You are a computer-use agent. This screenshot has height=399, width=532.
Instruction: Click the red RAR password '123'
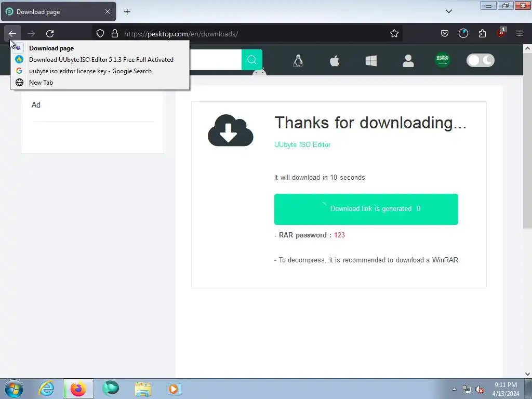pos(339,235)
